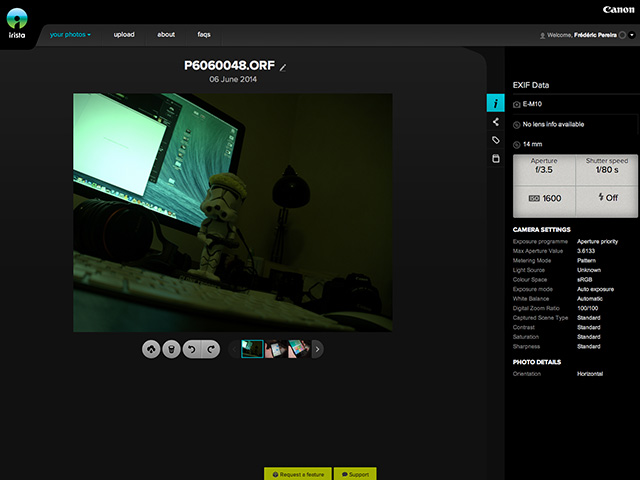This screenshot has height=480, width=640.
Task: Click the No lens info available text
Action: click(553, 124)
